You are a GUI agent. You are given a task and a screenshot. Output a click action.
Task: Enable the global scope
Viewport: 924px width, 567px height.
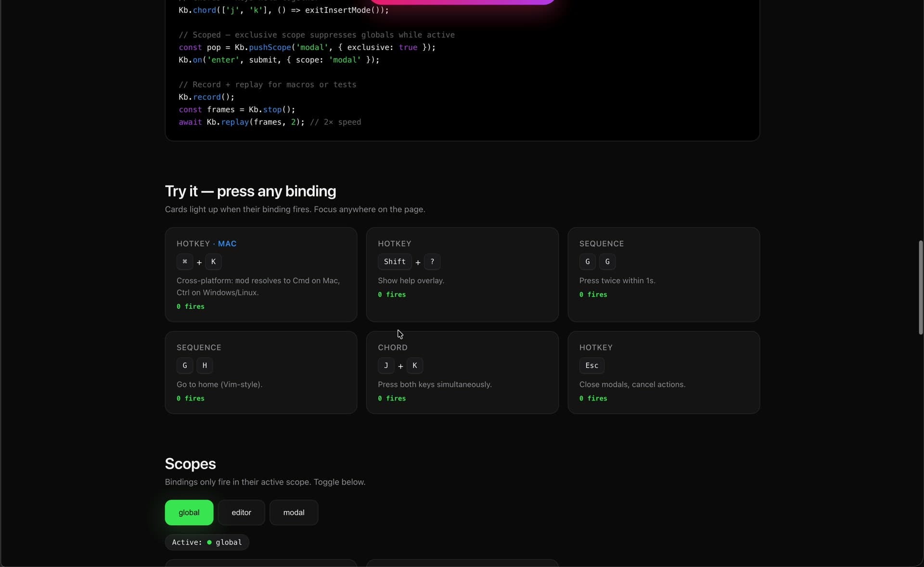click(189, 512)
